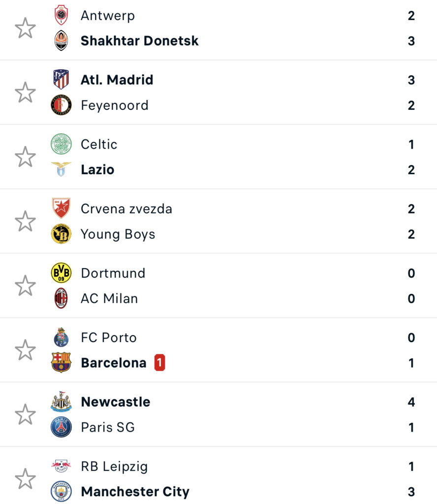Viewport: 437px width, 504px height.
Task: Star the Celtic vs Lazio match
Action: pyautogui.click(x=25, y=157)
